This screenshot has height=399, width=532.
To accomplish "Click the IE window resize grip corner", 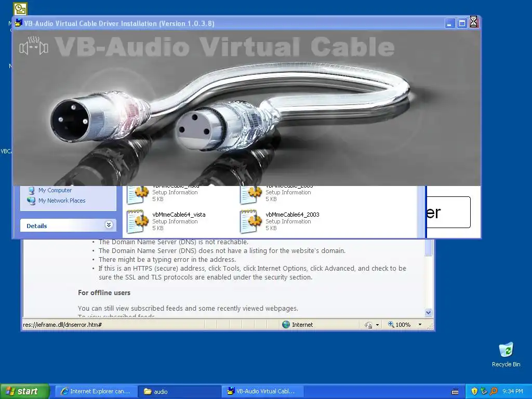I will pos(430,326).
